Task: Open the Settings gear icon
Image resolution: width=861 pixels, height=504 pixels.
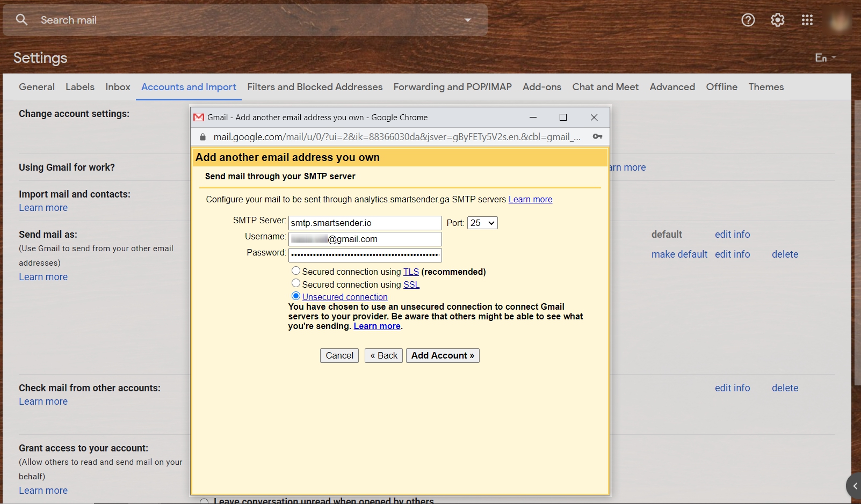Action: 778,20
